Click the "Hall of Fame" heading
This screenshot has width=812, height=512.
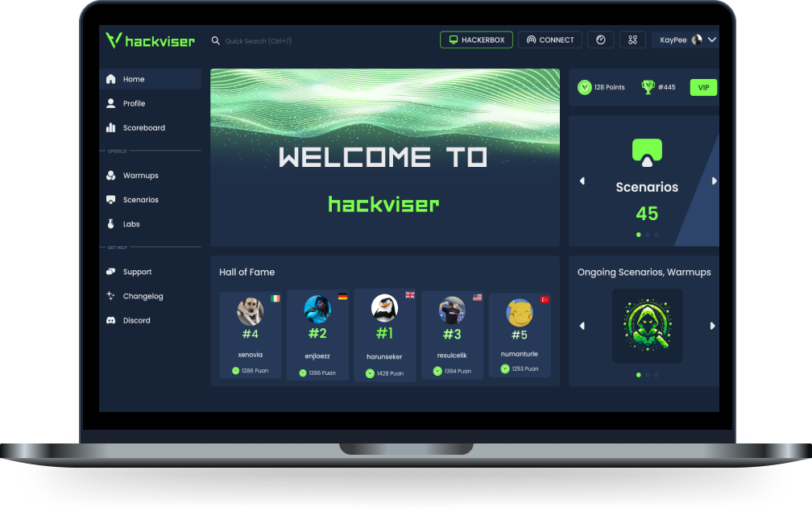247,272
